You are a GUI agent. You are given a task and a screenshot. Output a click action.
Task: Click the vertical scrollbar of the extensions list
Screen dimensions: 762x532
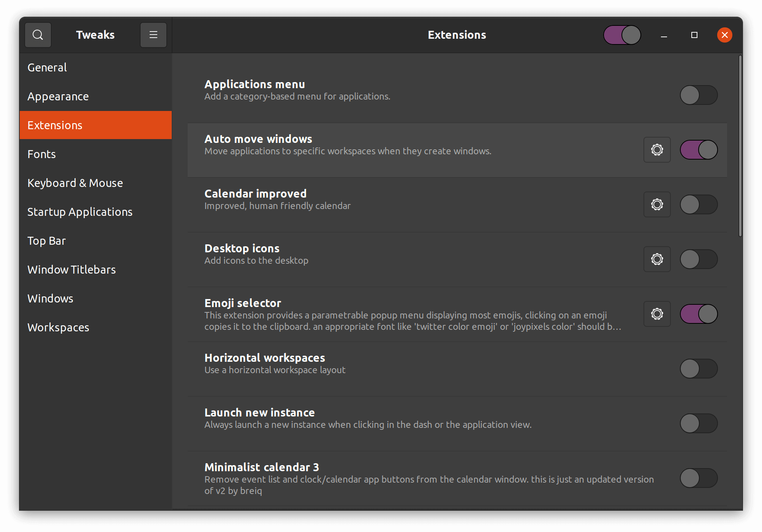[740, 146]
